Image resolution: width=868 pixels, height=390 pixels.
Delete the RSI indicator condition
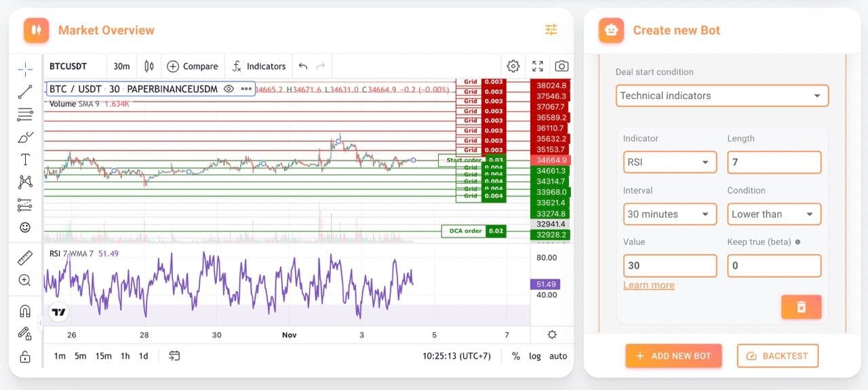(801, 307)
